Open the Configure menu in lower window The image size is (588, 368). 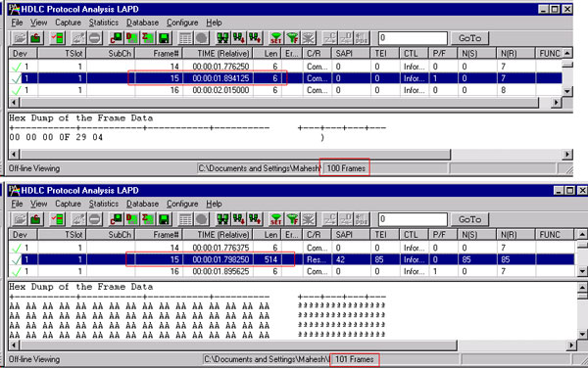(x=182, y=204)
